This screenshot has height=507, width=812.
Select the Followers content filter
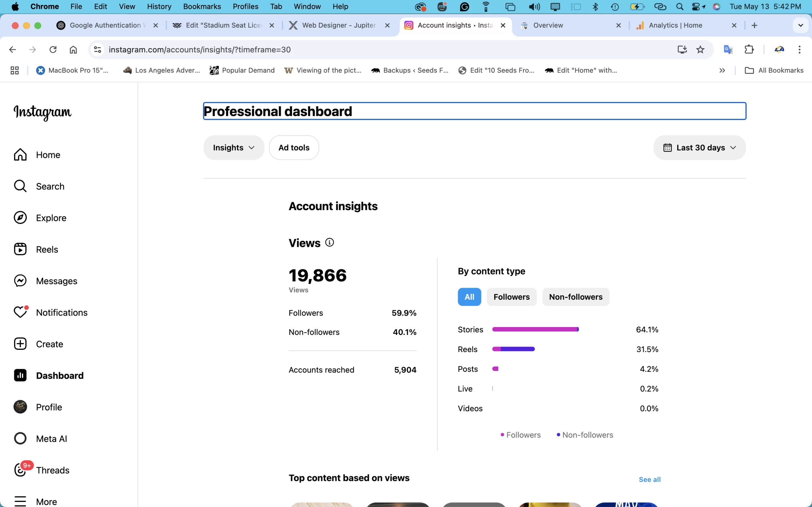click(511, 296)
